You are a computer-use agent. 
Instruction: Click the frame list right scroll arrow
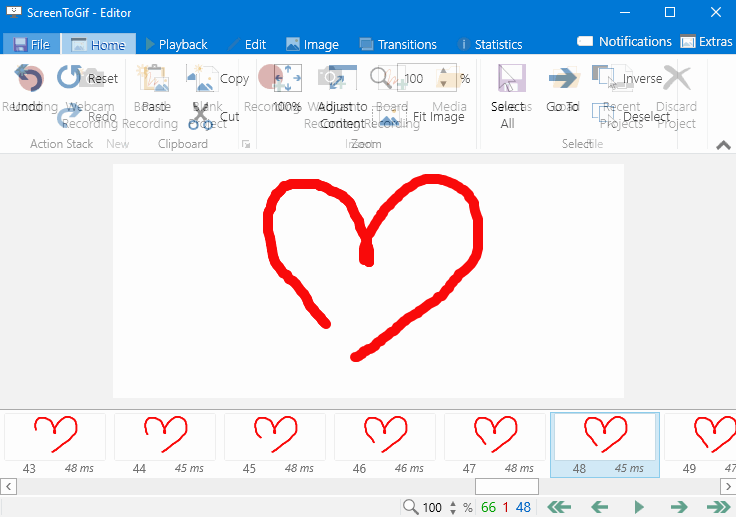coord(728,486)
